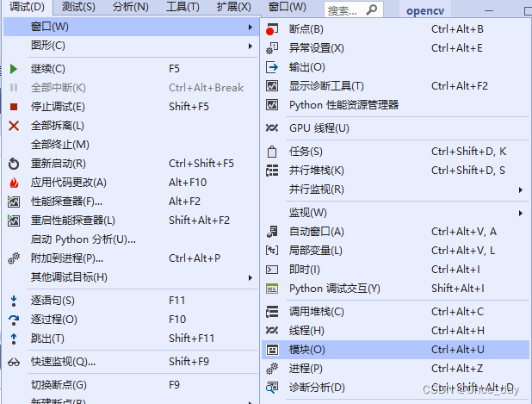Open the 测试(S) menu
The image size is (532, 404).
pos(78,7)
